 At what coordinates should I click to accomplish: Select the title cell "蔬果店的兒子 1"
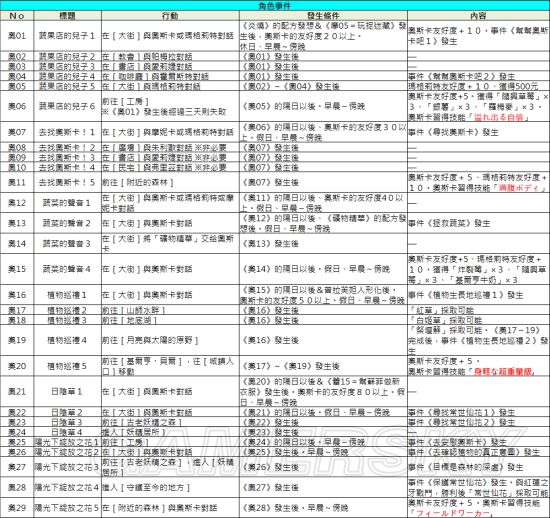[67, 36]
